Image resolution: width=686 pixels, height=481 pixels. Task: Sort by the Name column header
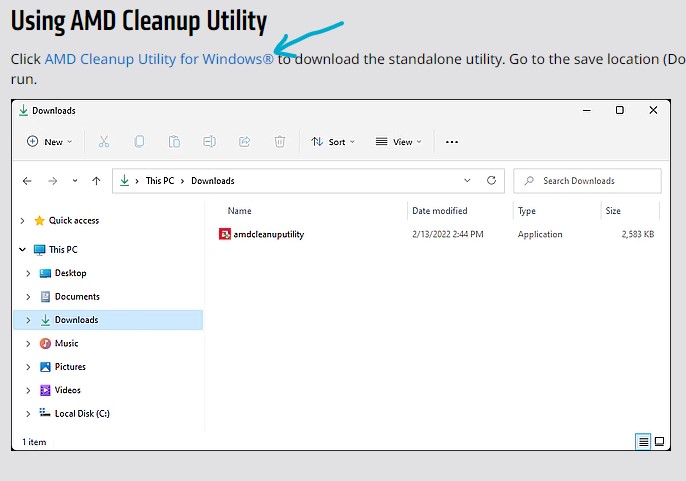(239, 211)
